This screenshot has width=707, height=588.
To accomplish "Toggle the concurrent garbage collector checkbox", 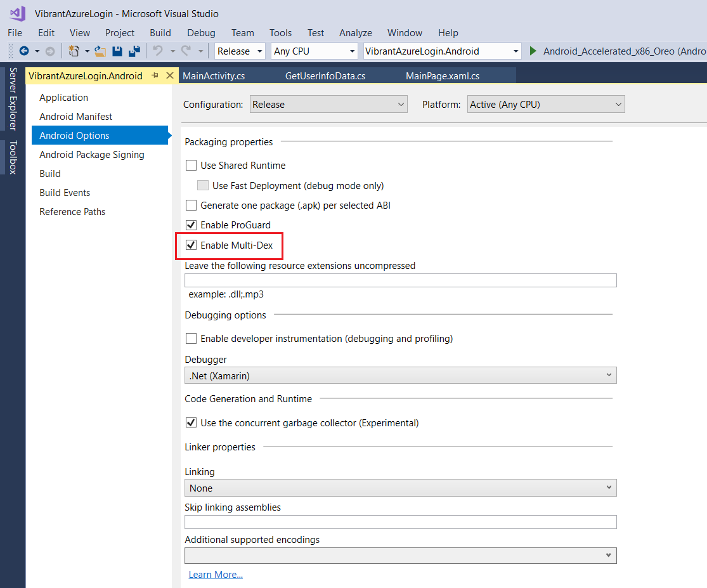I will [x=191, y=422].
